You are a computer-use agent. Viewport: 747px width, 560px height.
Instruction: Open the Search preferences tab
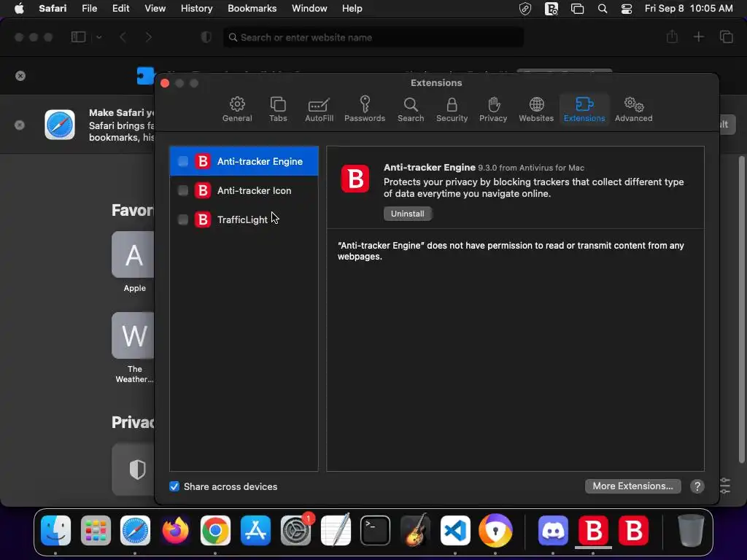click(x=411, y=109)
